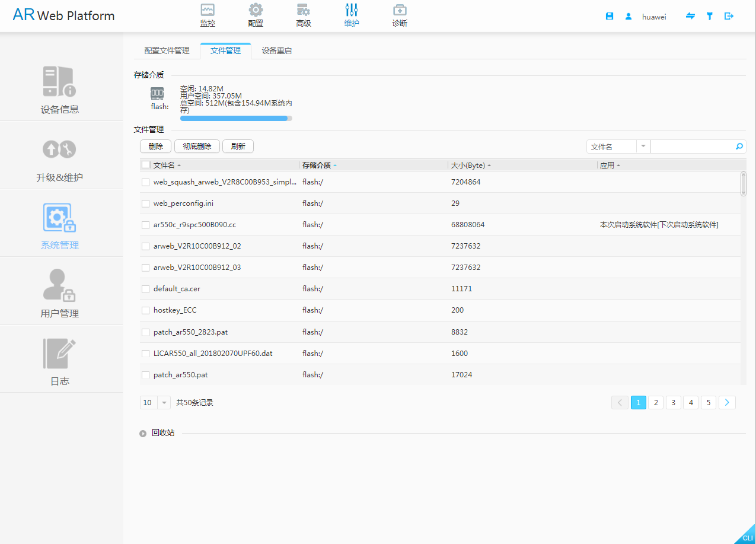Click the 彻底删除 button
Viewport: 756px width, 544px height.
point(197,147)
